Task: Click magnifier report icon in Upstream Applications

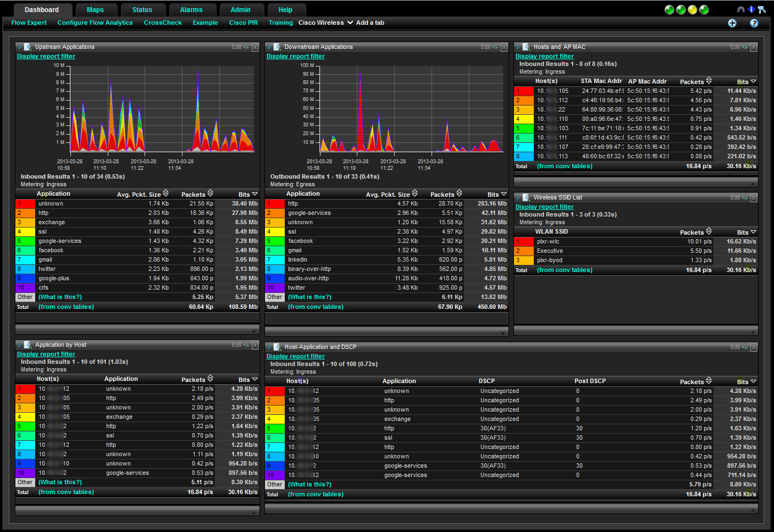Action: point(27,47)
